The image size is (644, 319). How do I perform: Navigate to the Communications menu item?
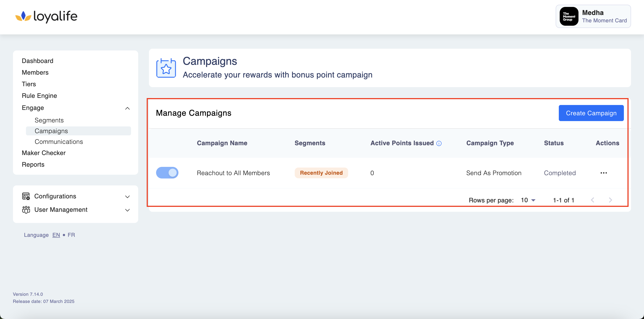tap(59, 142)
